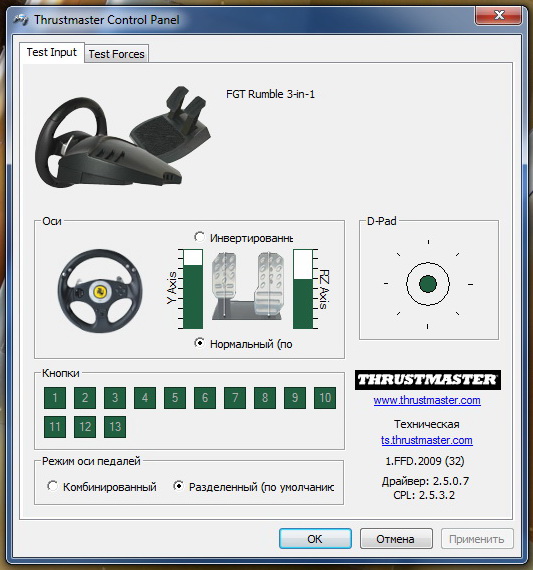Click the Thrustmaster logo banner

point(428,380)
